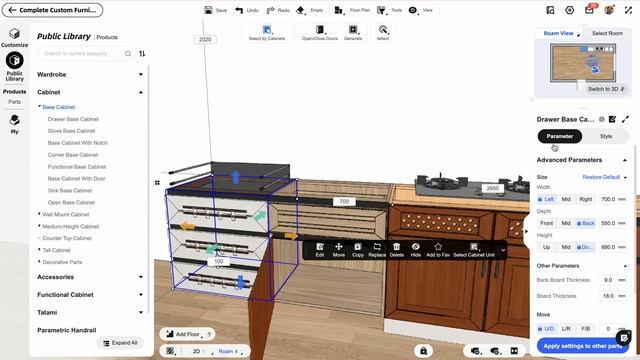The width and height of the screenshot is (640, 360).
Task: Collapse Advanced Parameters section
Action: click(x=624, y=160)
